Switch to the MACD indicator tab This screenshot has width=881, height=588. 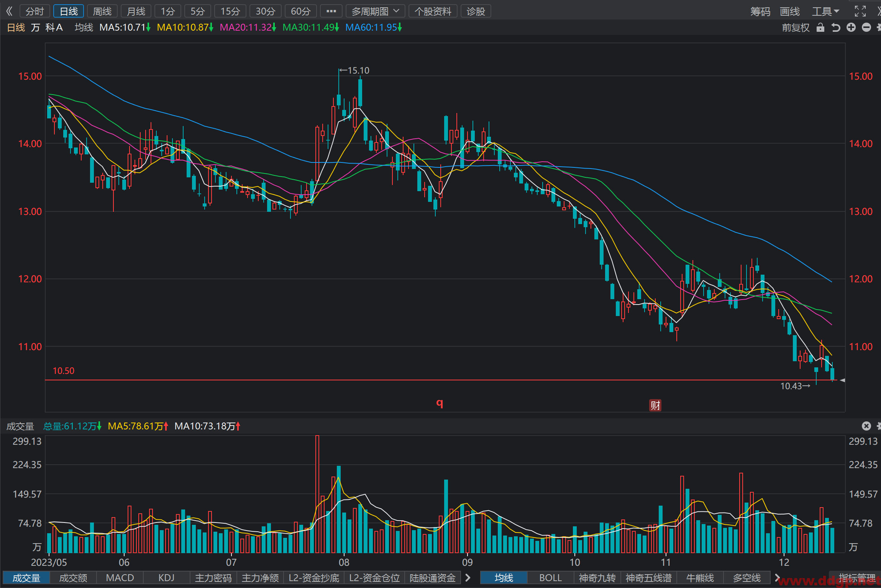pyautogui.click(x=120, y=578)
